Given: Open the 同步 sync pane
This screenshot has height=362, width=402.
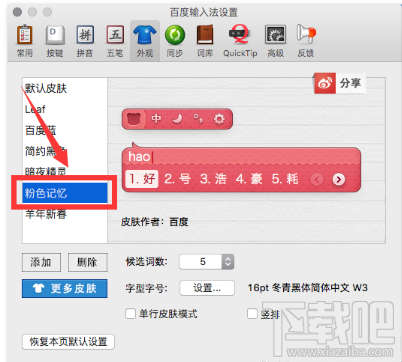Looking at the screenshot, I should coord(175,41).
